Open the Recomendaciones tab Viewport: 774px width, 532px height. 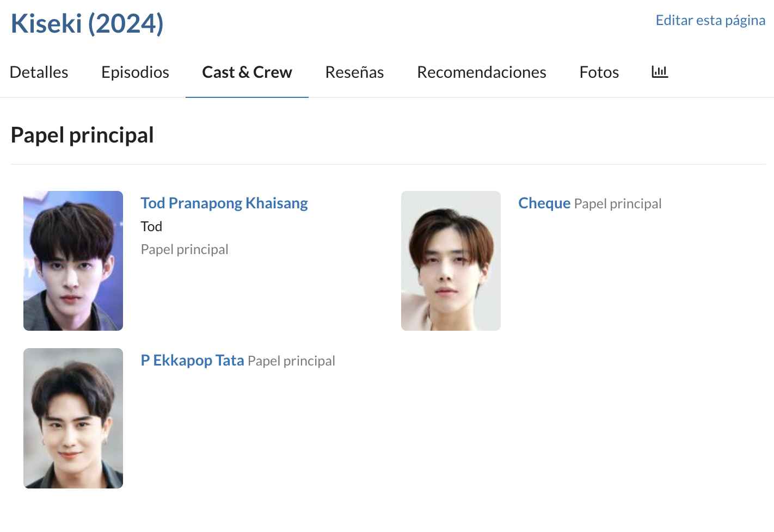pyautogui.click(x=481, y=72)
